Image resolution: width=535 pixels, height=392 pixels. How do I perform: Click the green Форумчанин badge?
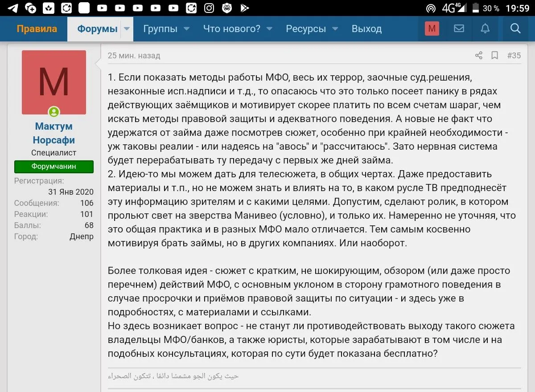(x=53, y=167)
